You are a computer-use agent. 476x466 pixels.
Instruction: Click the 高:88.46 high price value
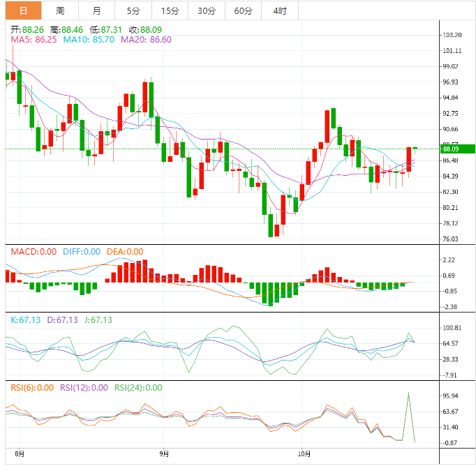pos(66,30)
